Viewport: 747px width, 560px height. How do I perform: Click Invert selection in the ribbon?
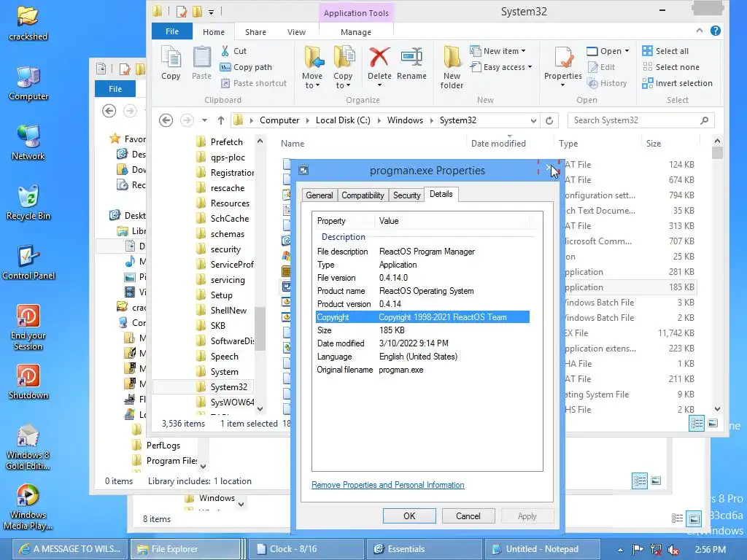coord(677,83)
